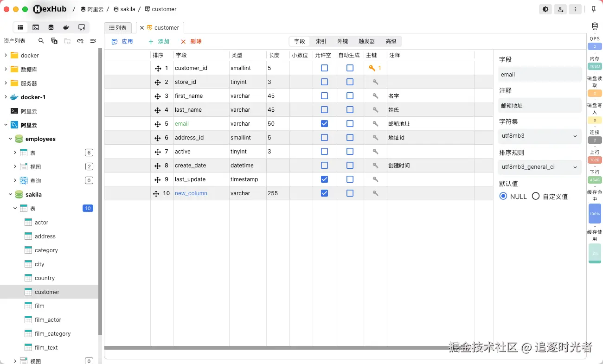Open the 字符集 utf8mb3 dropdown
Image resolution: width=603 pixels, height=364 pixels.
tap(540, 136)
